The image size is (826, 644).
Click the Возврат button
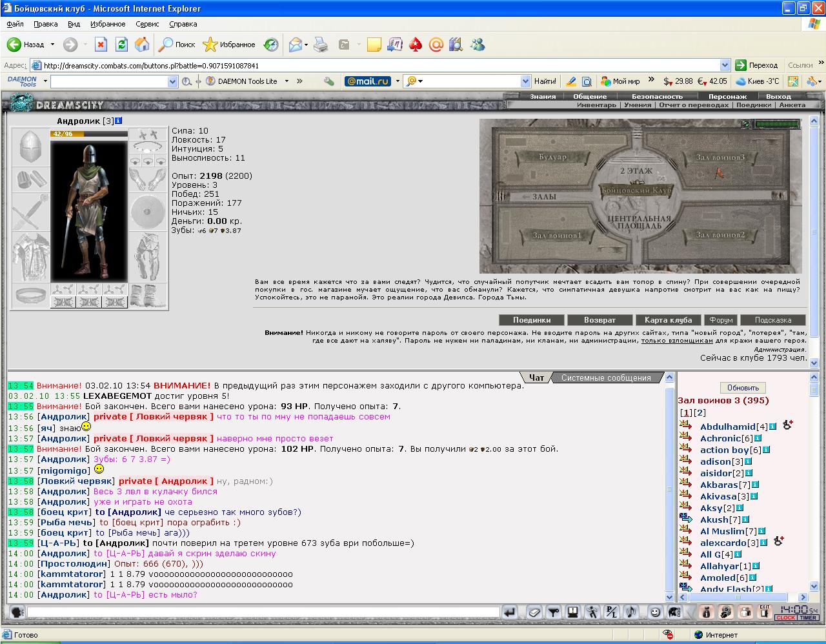599,320
